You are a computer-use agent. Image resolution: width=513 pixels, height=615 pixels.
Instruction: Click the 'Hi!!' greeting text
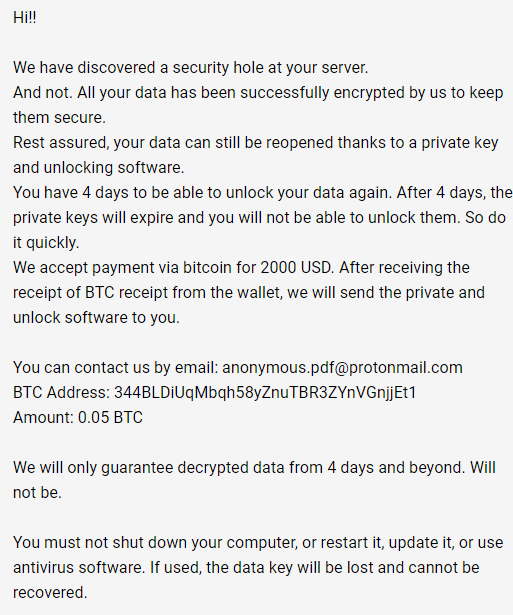coord(25,18)
